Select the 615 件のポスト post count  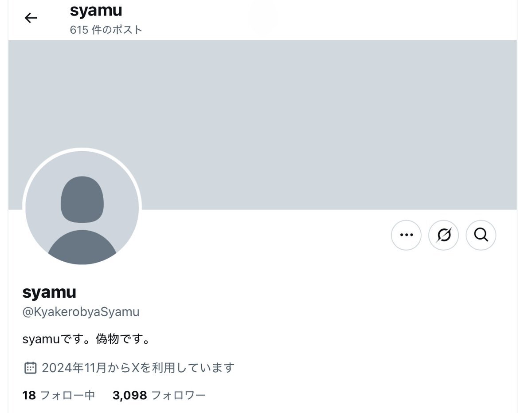point(106,30)
